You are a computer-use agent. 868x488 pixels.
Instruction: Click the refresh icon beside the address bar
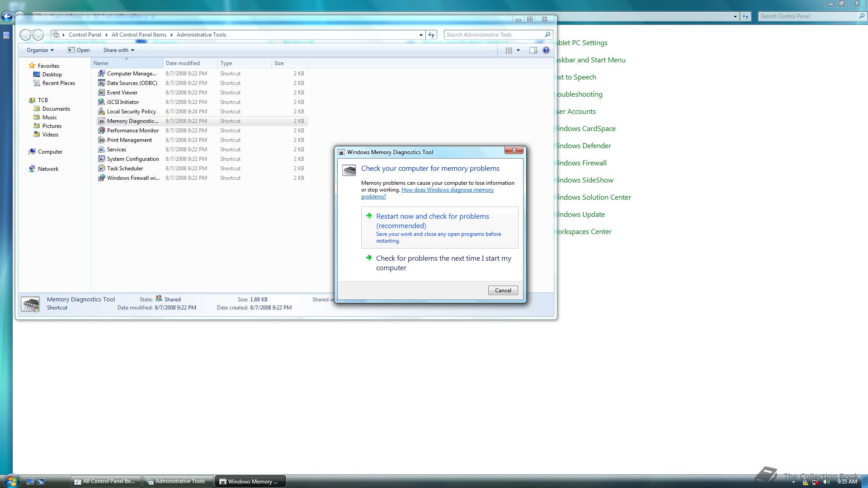click(x=431, y=35)
